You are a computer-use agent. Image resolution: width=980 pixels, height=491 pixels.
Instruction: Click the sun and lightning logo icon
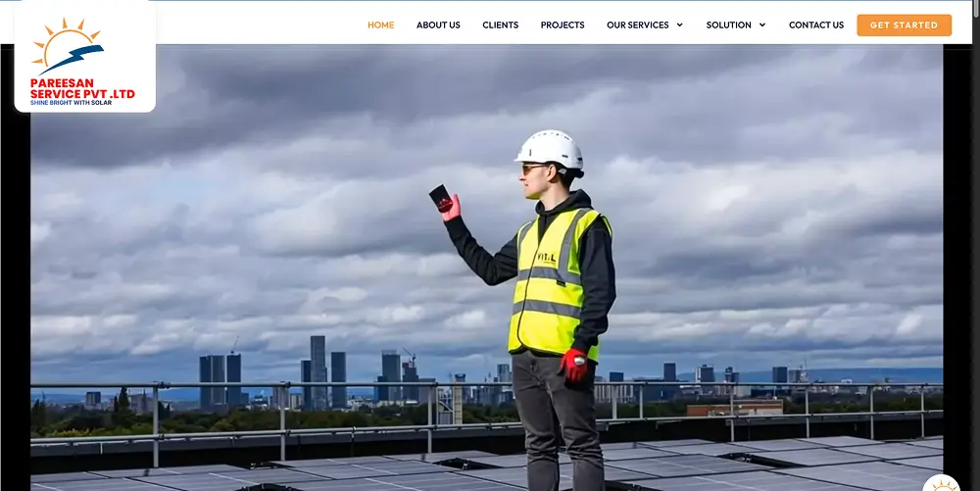(67, 46)
